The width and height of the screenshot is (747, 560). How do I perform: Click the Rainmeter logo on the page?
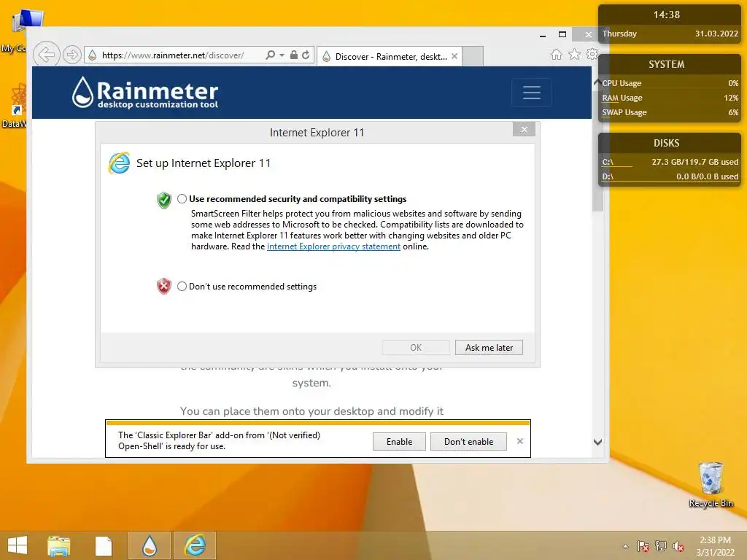tap(145, 92)
